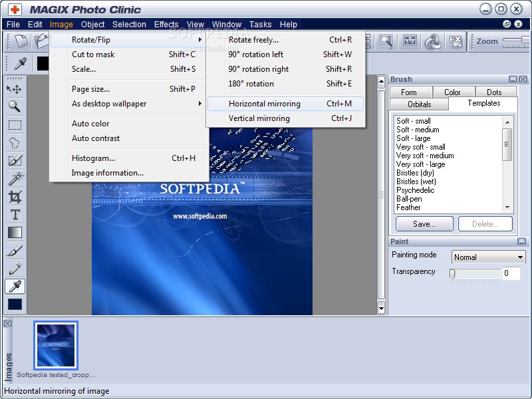Image resolution: width=532 pixels, height=399 pixels.
Task: Select the Text tool
Action: click(15, 215)
